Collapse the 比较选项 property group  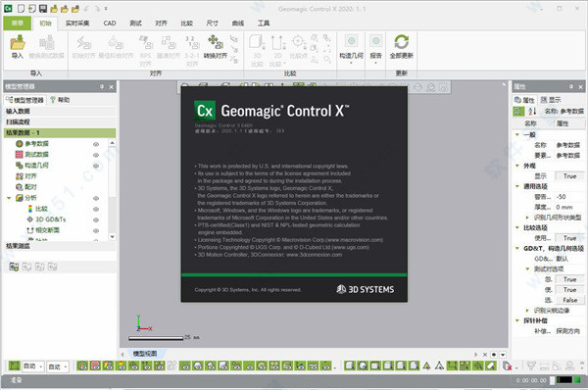pyautogui.click(x=517, y=227)
